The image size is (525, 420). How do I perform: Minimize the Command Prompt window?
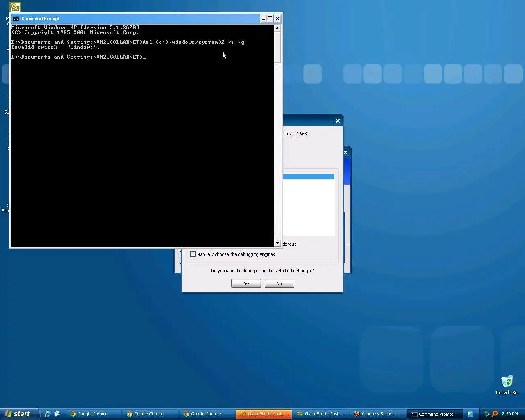(x=263, y=18)
